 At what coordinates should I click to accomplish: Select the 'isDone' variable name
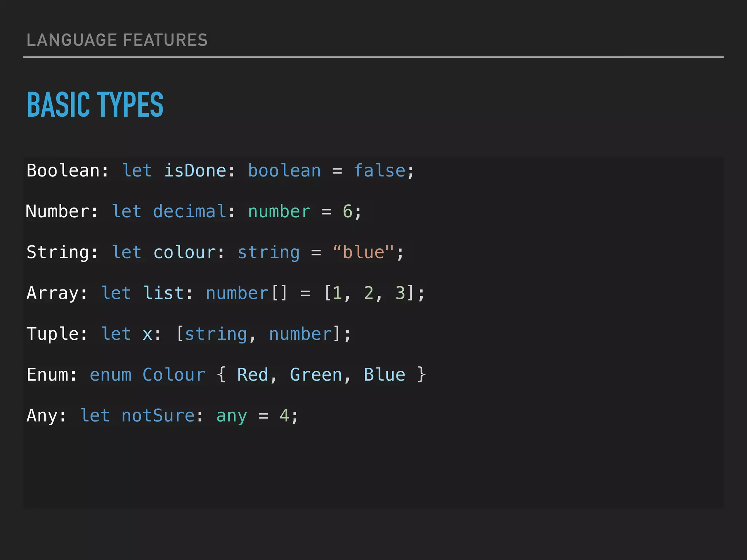195,171
